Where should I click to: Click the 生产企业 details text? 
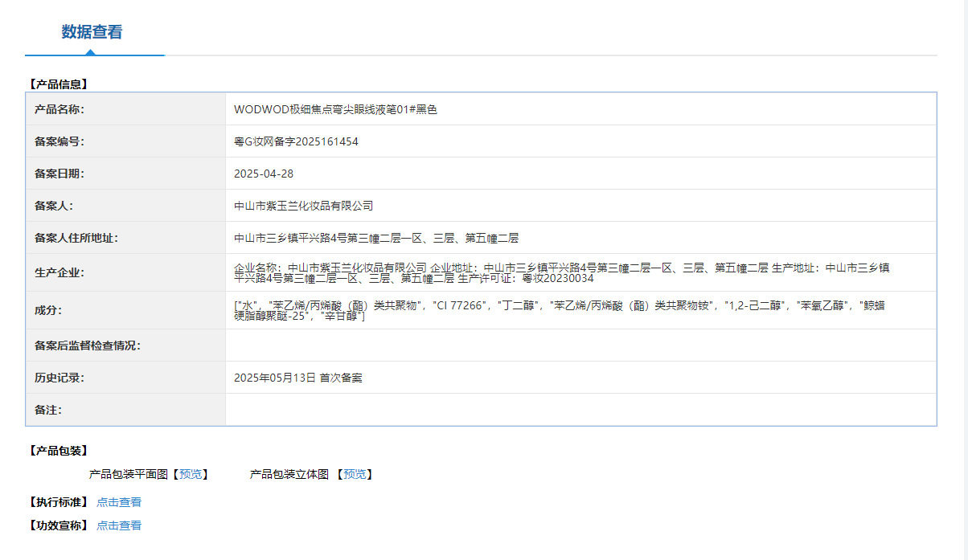coord(561,272)
